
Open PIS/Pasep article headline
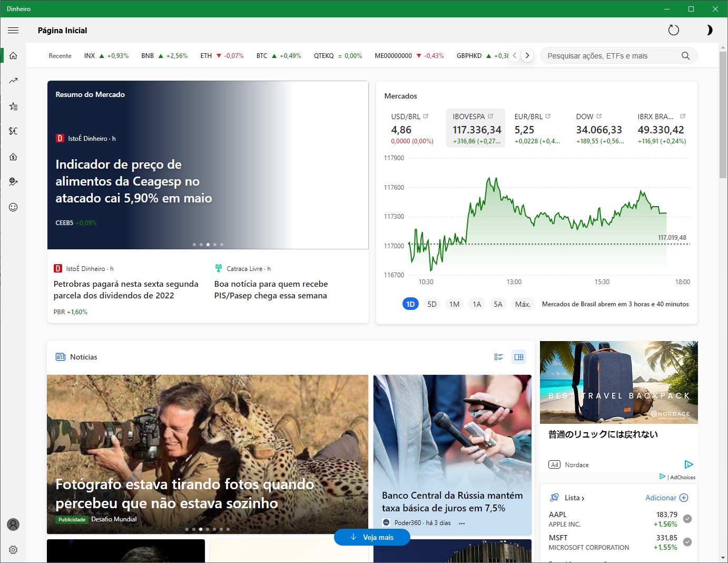coord(271,289)
